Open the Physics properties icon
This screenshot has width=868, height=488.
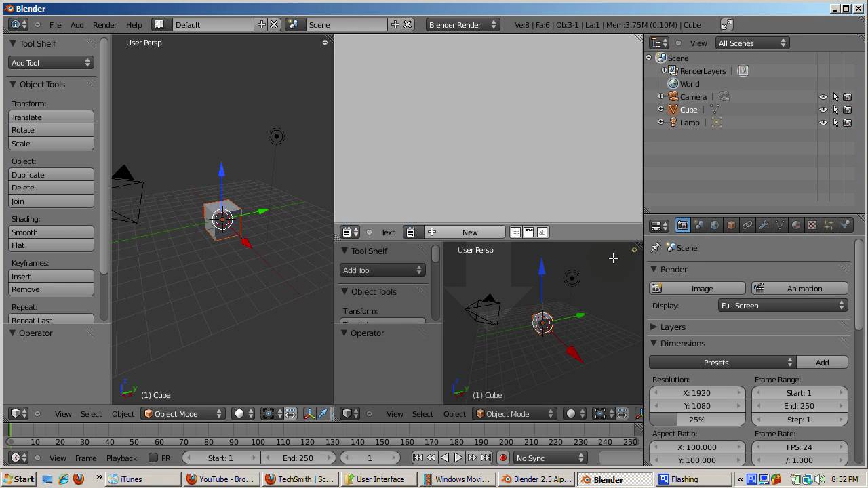point(845,226)
